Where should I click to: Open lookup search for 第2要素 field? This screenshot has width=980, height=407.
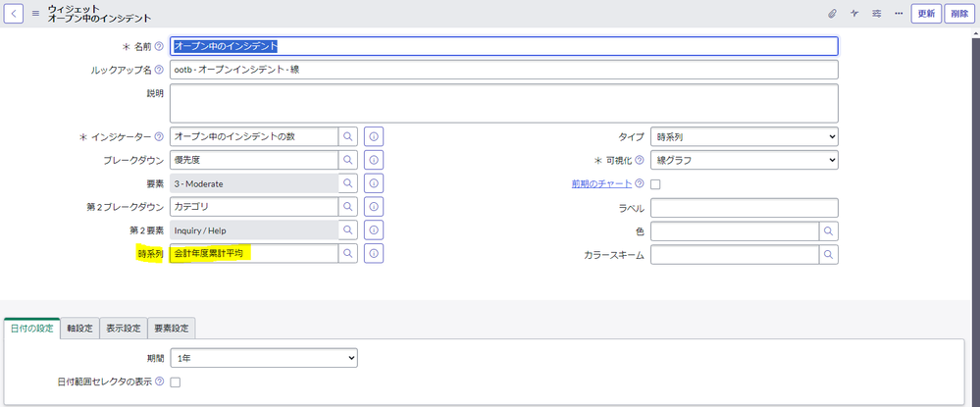348,230
